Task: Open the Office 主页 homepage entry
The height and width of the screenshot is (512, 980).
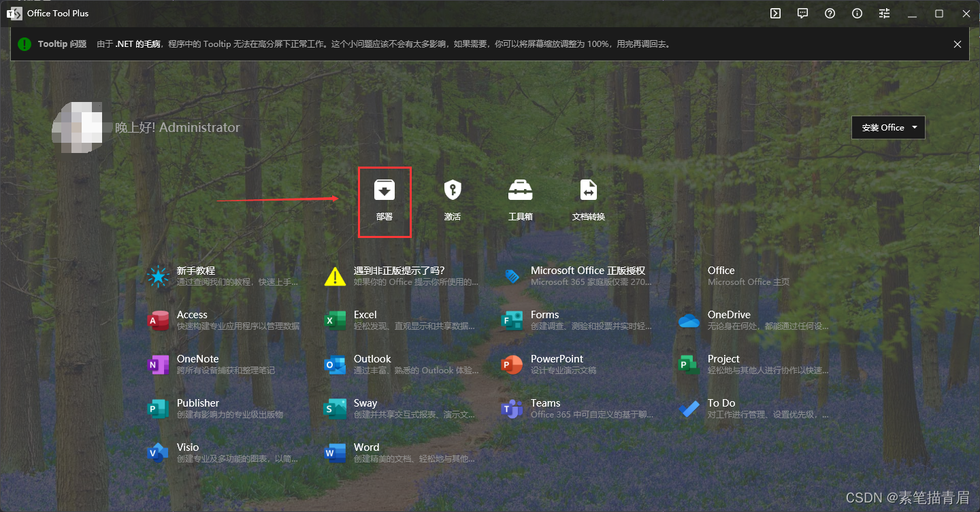Action: 749,276
